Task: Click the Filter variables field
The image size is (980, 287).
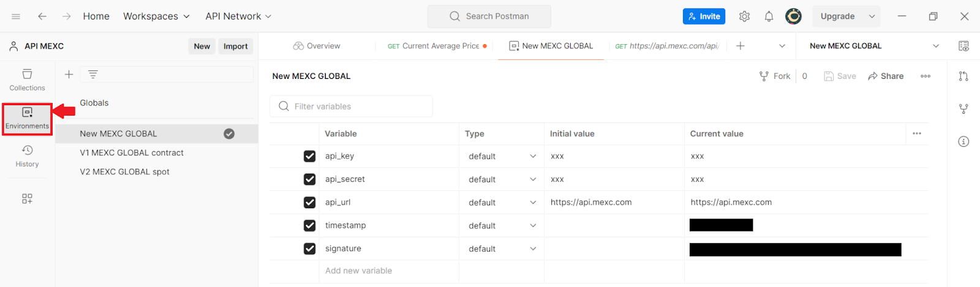Action: pyautogui.click(x=351, y=106)
